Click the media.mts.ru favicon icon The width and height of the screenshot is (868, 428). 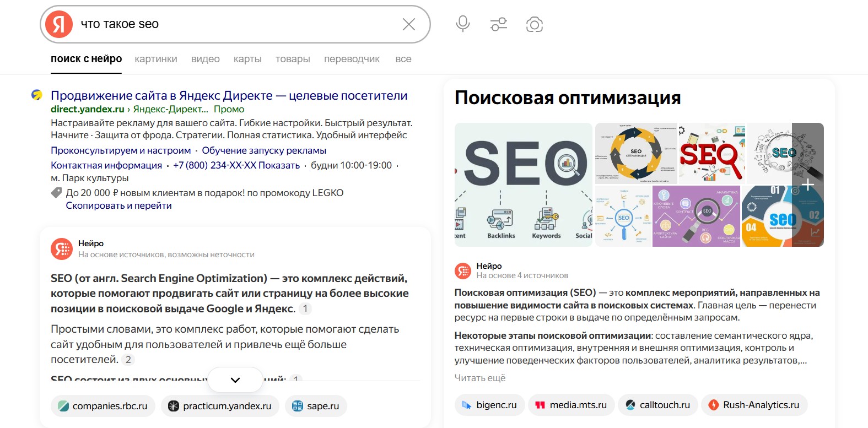(540, 405)
